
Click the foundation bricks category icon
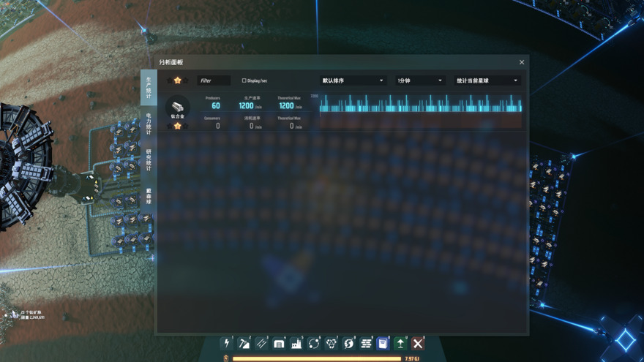click(366, 343)
